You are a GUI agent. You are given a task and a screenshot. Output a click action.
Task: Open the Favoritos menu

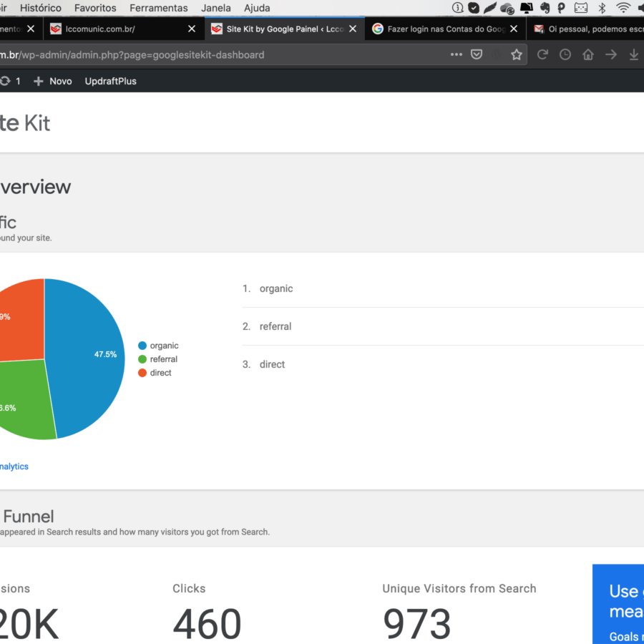[95, 8]
